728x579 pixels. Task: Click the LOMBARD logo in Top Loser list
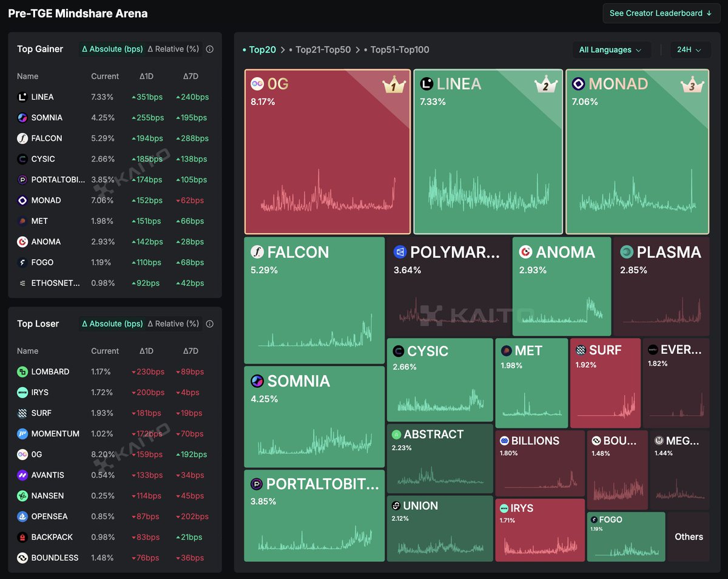coord(22,372)
